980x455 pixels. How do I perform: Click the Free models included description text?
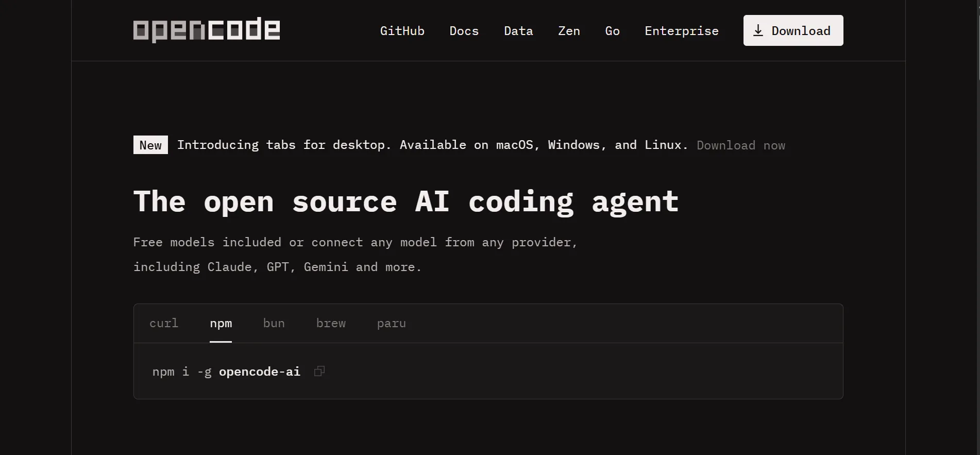pos(356,255)
